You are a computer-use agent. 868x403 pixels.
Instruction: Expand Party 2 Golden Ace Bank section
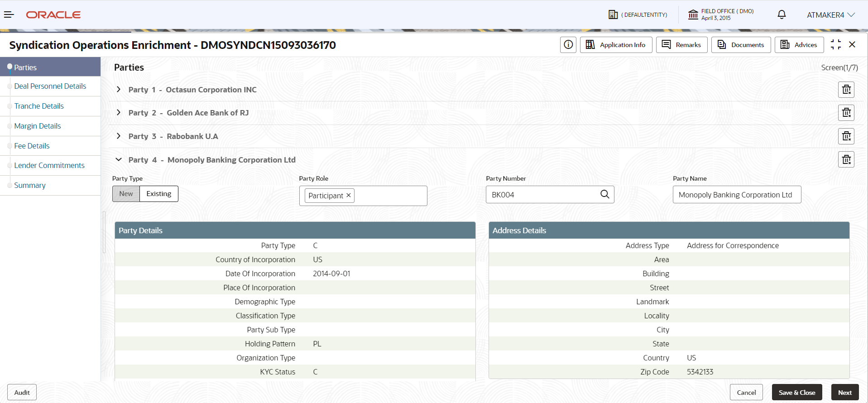(119, 112)
